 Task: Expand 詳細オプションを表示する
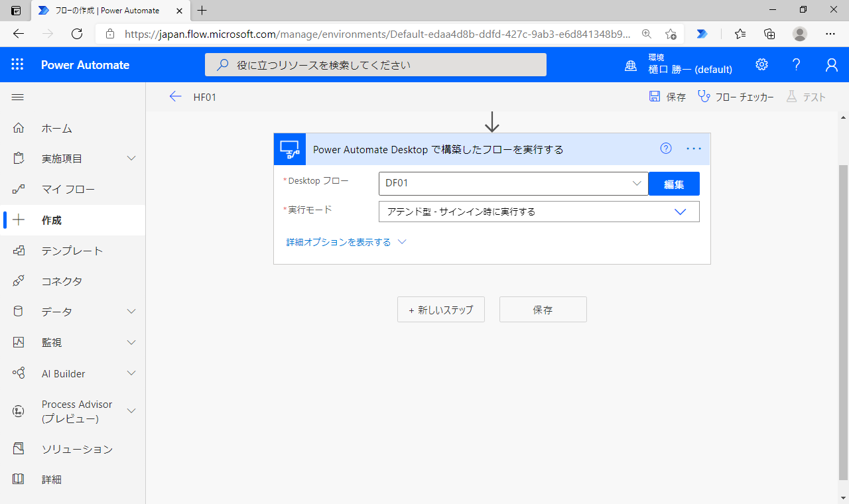pos(346,242)
